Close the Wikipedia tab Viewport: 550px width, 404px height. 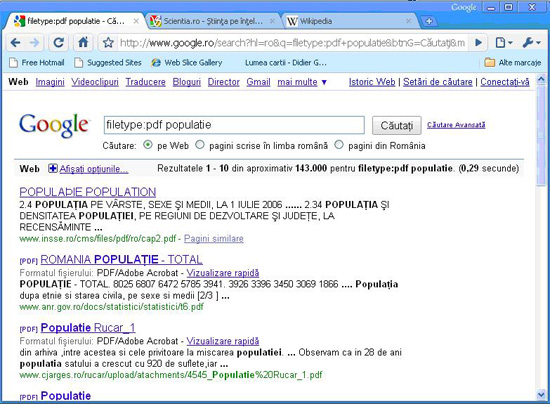point(409,21)
